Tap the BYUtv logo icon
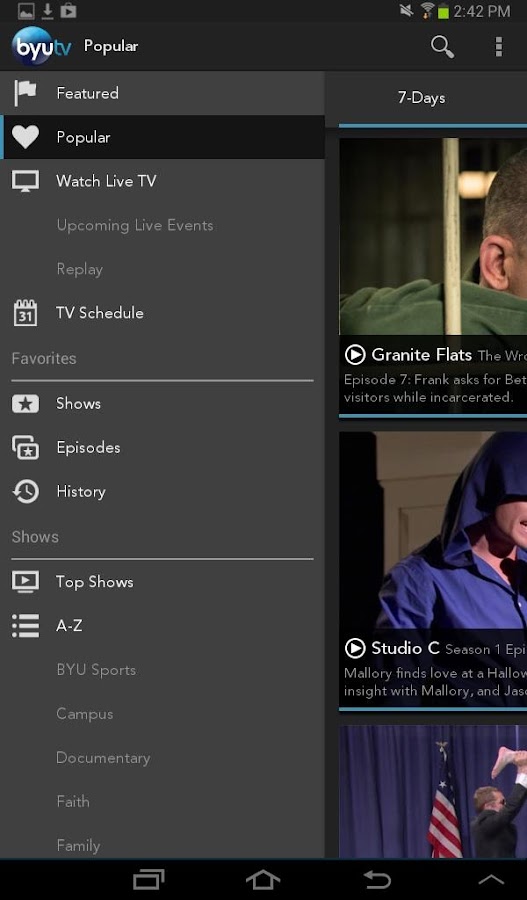 pyautogui.click(x=41, y=46)
